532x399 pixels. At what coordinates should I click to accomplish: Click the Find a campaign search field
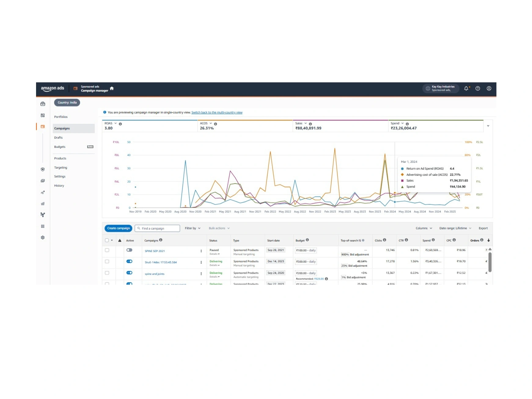coord(157,228)
